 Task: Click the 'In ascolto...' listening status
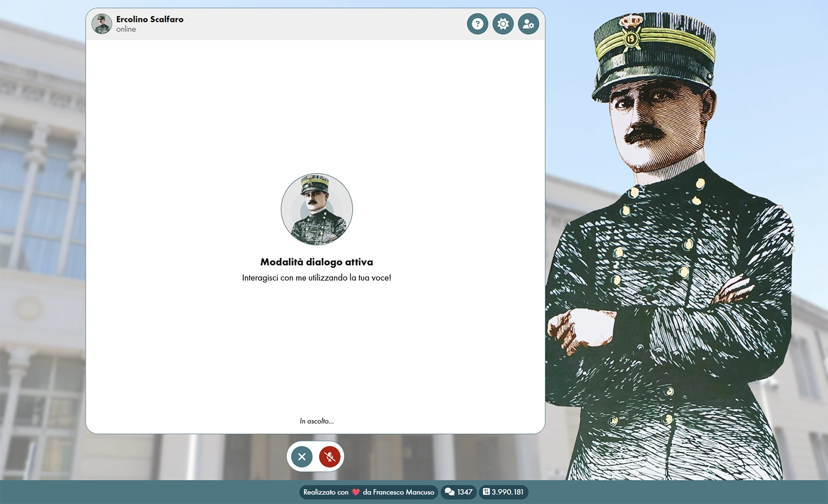(x=316, y=421)
